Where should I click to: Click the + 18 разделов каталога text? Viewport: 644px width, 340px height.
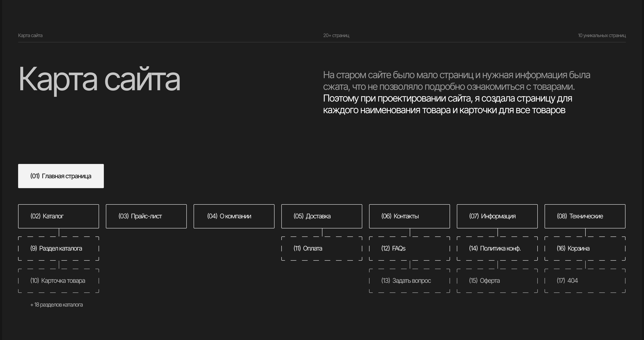(57, 305)
